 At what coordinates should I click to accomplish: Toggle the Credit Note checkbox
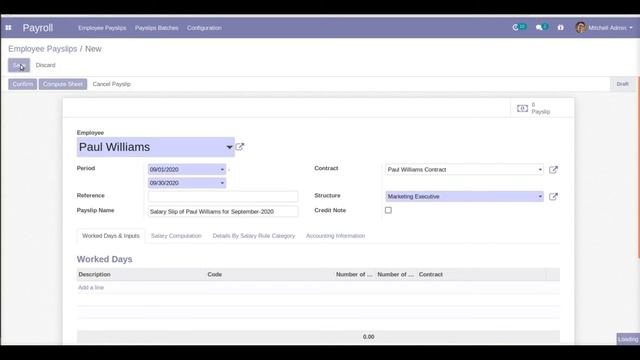[x=388, y=210]
